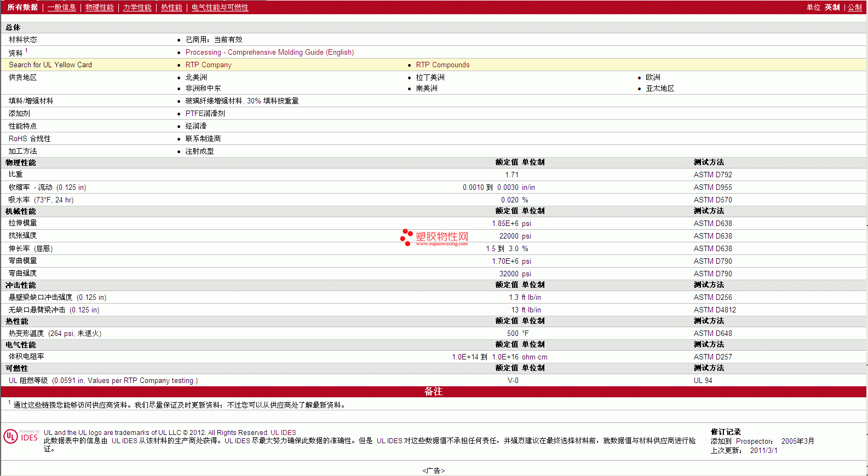Open RTP Company Yellow Card link
The image size is (868, 476).
pyautogui.click(x=208, y=65)
